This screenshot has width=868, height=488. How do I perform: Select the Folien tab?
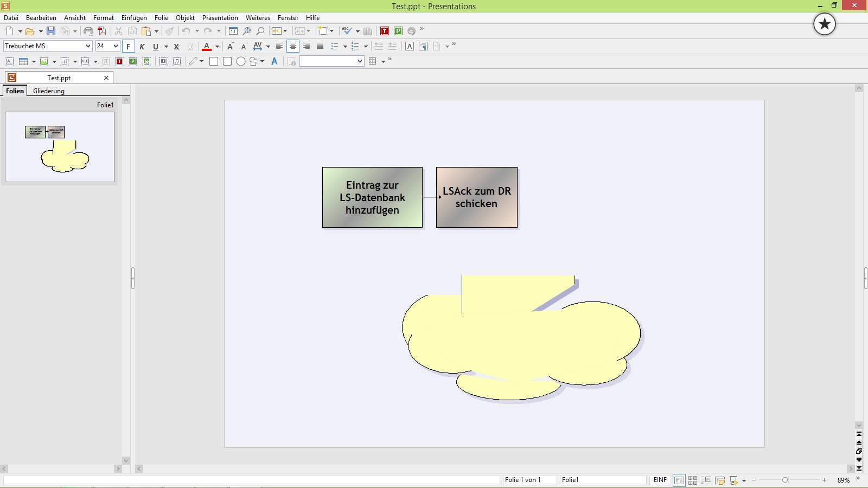point(15,91)
